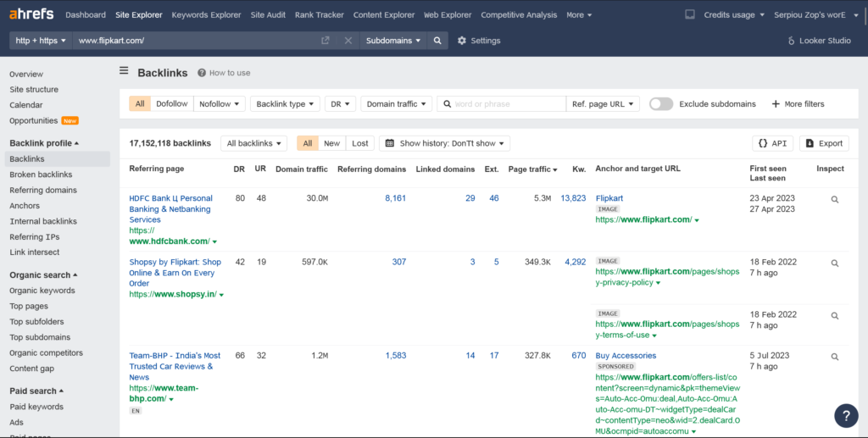Open Team-BHP referring page link
This screenshot has width=868, height=438.
point(175,366)
